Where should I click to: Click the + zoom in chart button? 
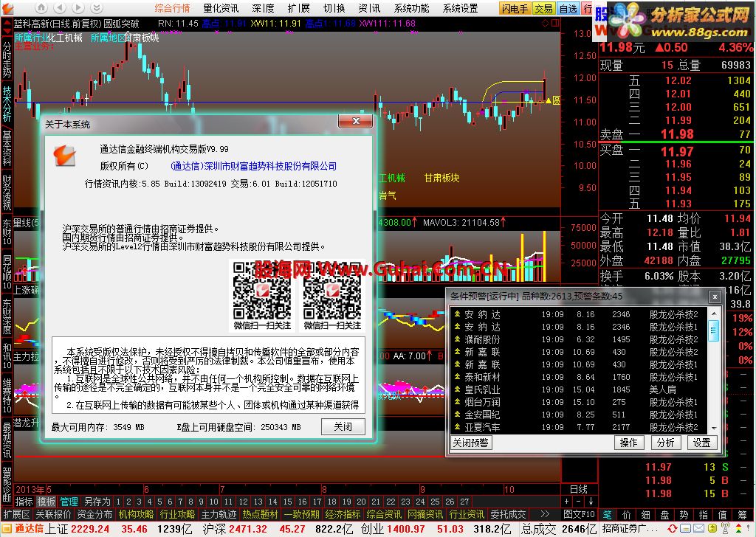(567, 502)
